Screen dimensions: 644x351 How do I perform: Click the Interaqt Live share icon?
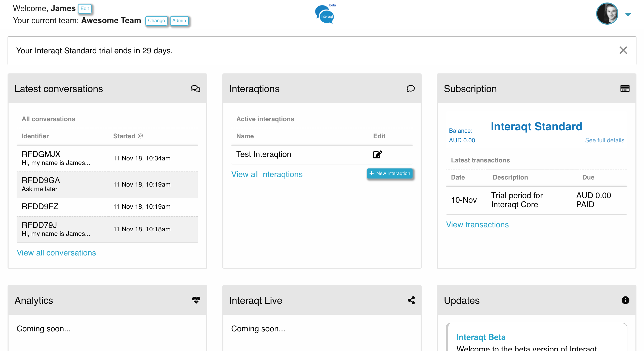(x=411, y=300)
